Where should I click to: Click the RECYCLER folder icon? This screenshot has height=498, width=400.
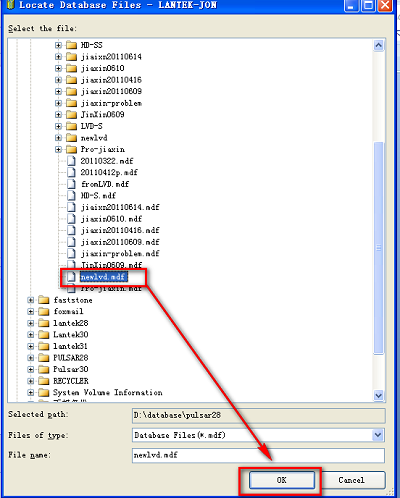click(44, 381)
